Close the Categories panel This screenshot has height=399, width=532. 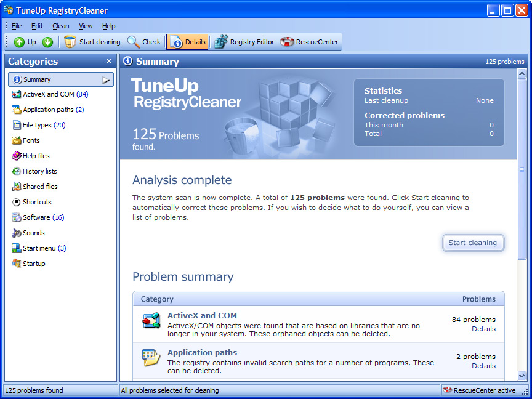pos(109,62)
